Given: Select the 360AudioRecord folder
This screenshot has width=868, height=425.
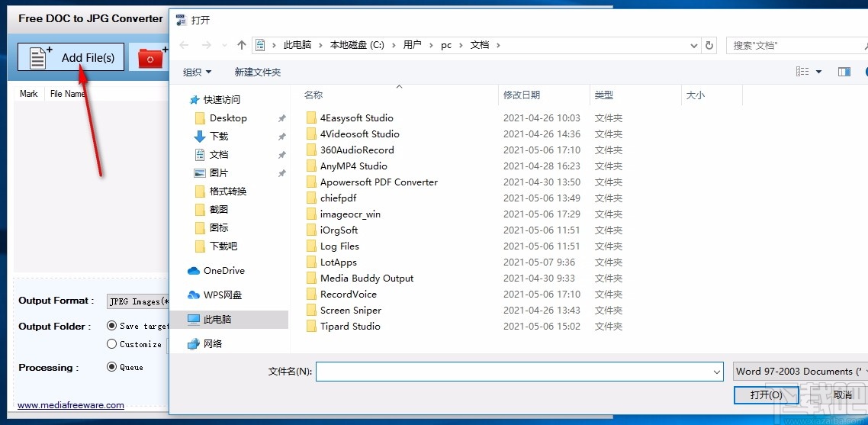Looking at the screenshot, I should click(x=357, y=150).
